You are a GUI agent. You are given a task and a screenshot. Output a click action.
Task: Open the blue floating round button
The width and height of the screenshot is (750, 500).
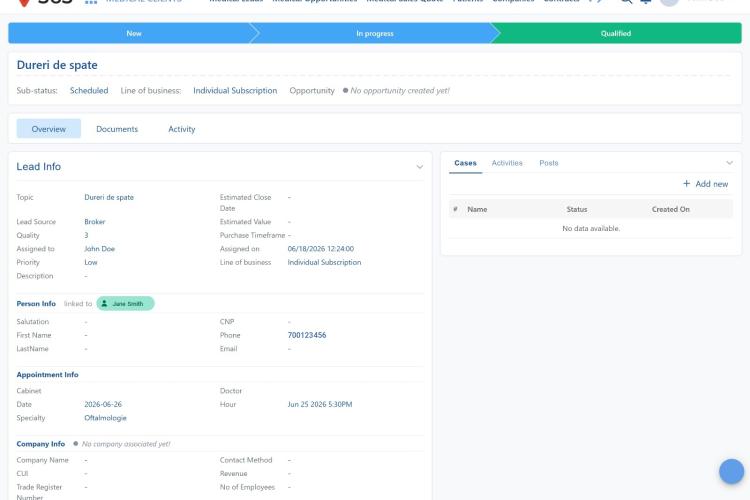click(731, 471)
